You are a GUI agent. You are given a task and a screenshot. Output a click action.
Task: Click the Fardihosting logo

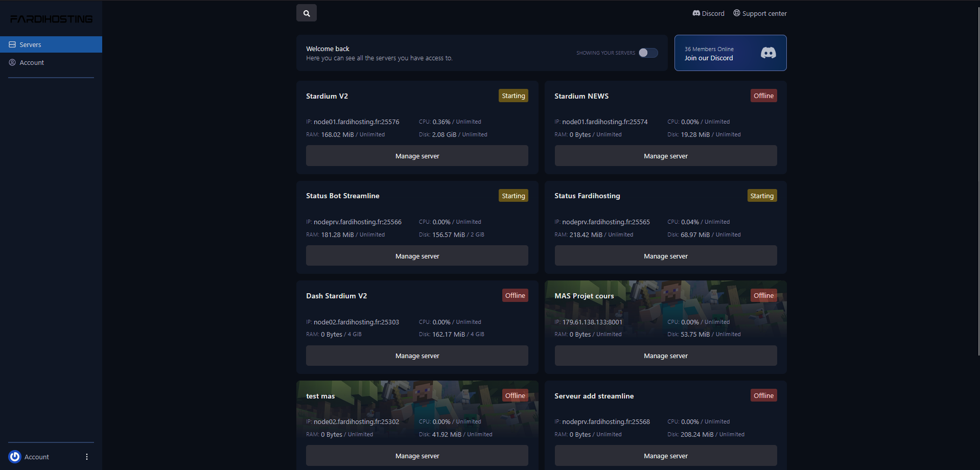point(51,19)
